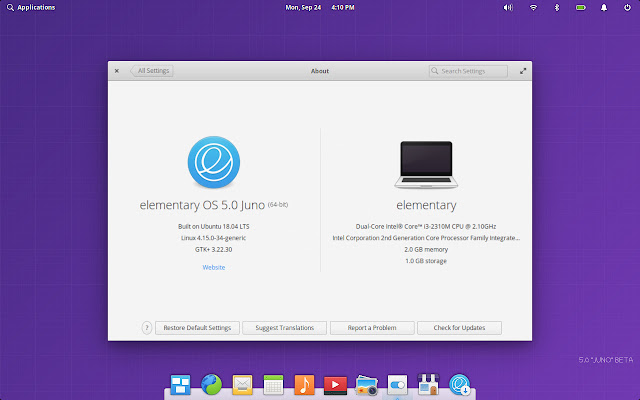Open the sound volume indicator
The width and height of the screenshot is (640, 400).
tap(508, 7)
